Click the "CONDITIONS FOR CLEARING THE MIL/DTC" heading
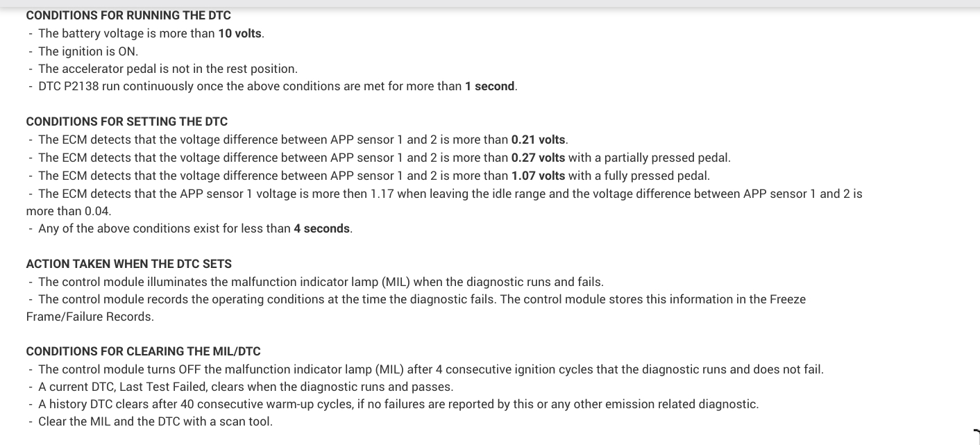This screenshot has height=445, width=980. click(143, 351)
